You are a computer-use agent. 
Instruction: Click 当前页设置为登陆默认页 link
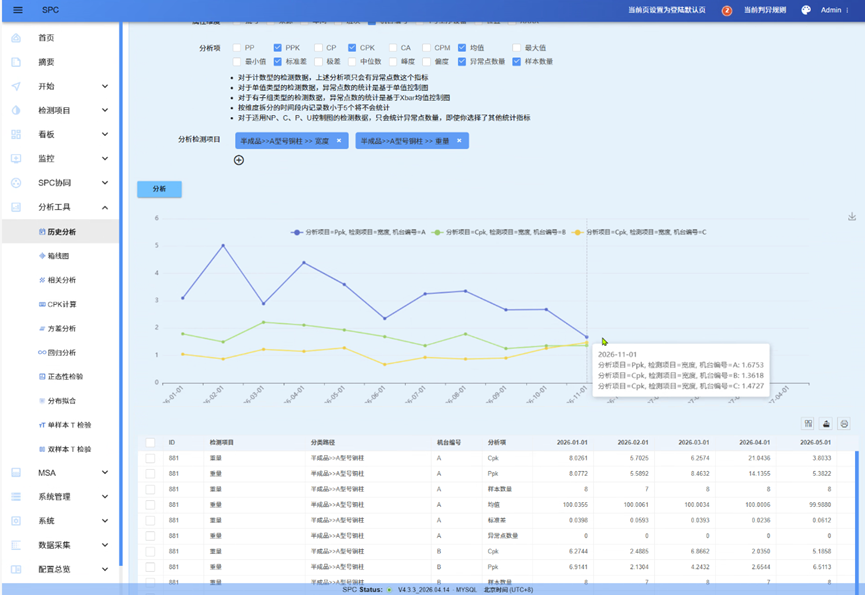pos(666,10)
